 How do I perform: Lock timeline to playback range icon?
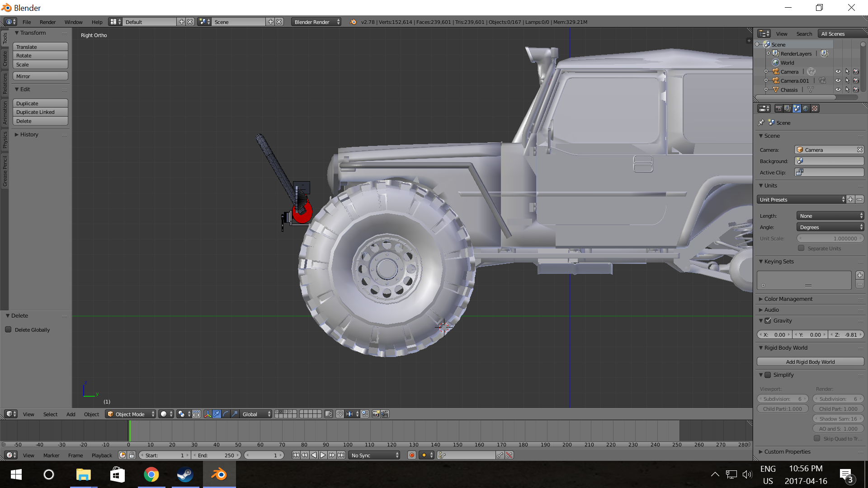point(132,455)
